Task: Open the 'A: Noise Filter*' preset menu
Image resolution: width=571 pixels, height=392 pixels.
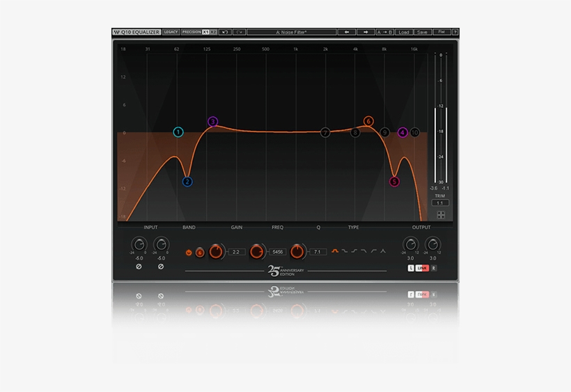Action: [291, 32]
